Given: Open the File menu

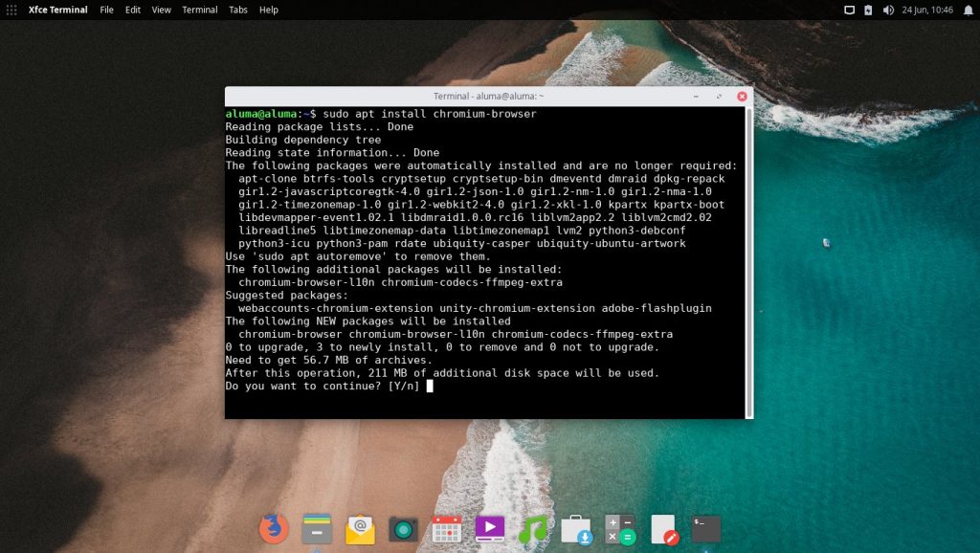Looking at the screenshot, I should (106, 10).
